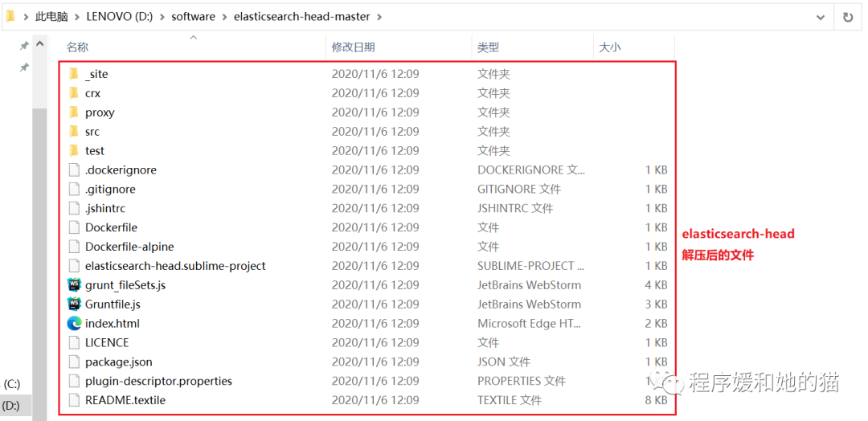Image resolution: width=868 pixels, height=421 pixels.
Task: Click the Dockerfile file icon
Action: tap(74, 227)
